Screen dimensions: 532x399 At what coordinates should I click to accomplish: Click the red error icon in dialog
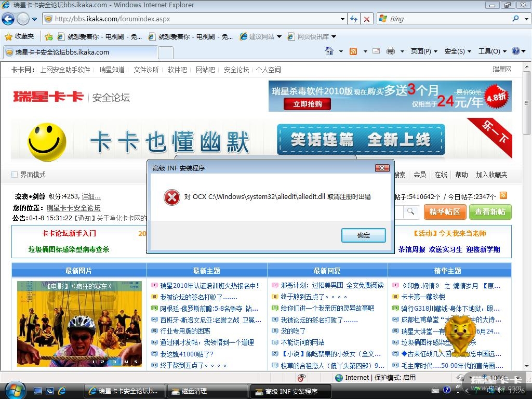(x=171, y=197)
